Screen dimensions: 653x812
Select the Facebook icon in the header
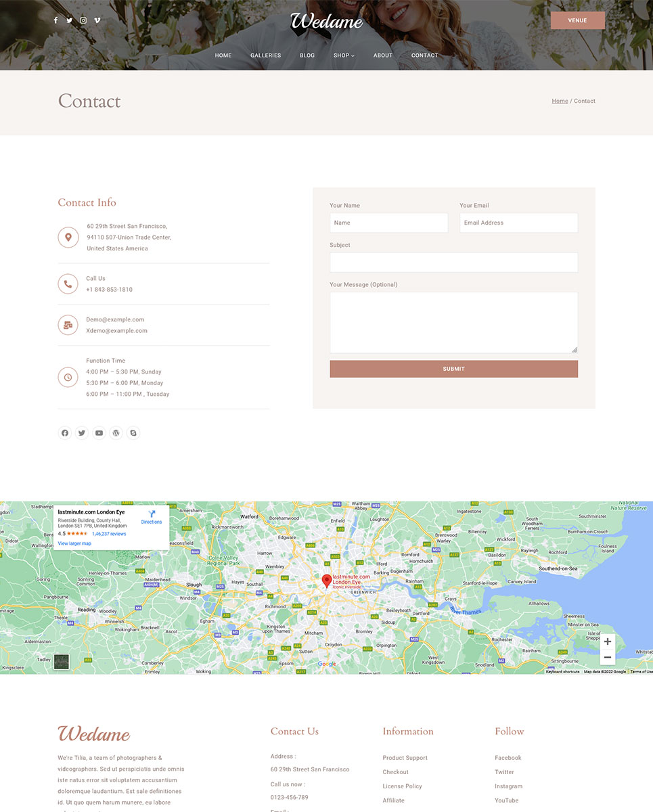tap(55, 20)
